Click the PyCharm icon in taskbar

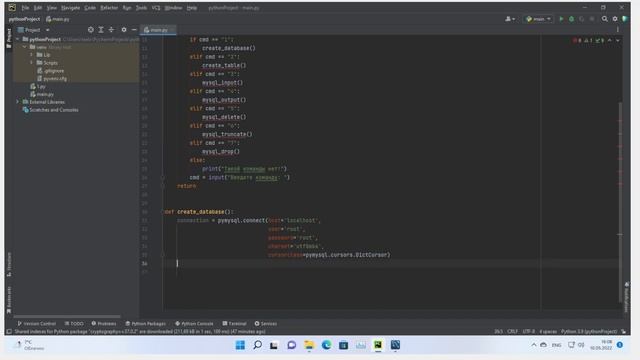pyautogui.click(x=378, y=345)
